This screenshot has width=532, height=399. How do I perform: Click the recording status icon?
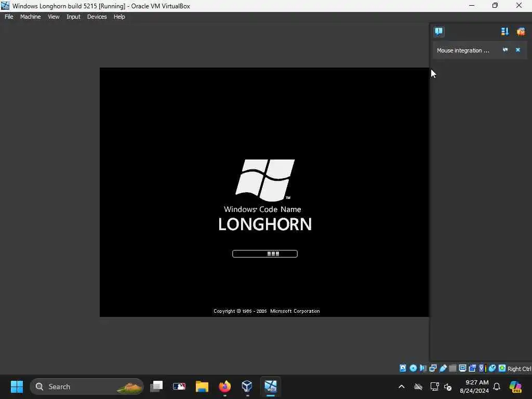pos(472,368)
